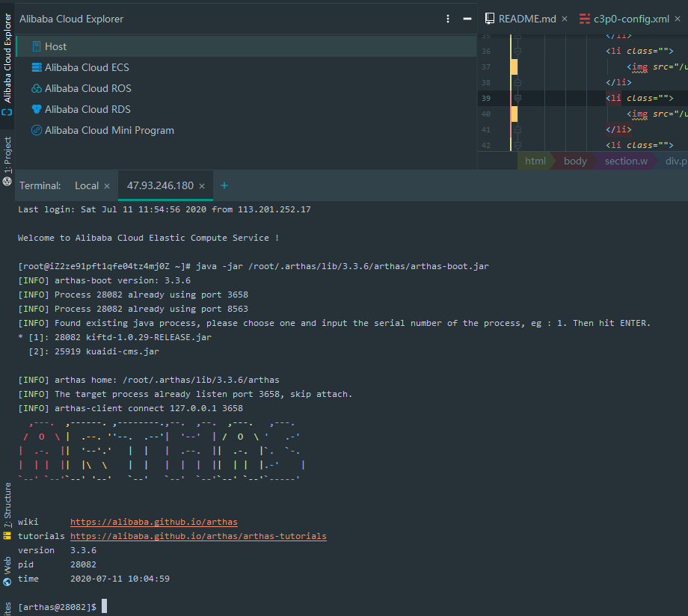Click the Alibaba Cloud ECS icon

point(37,67)
